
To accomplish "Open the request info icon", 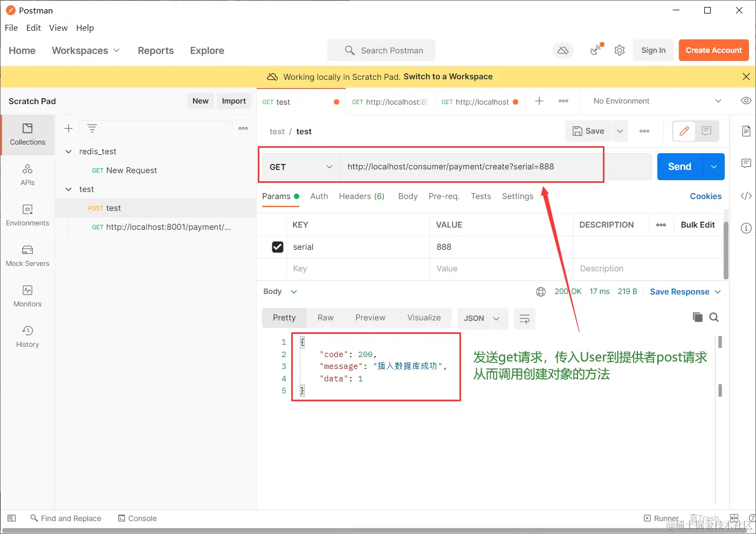I will (746, 228).
